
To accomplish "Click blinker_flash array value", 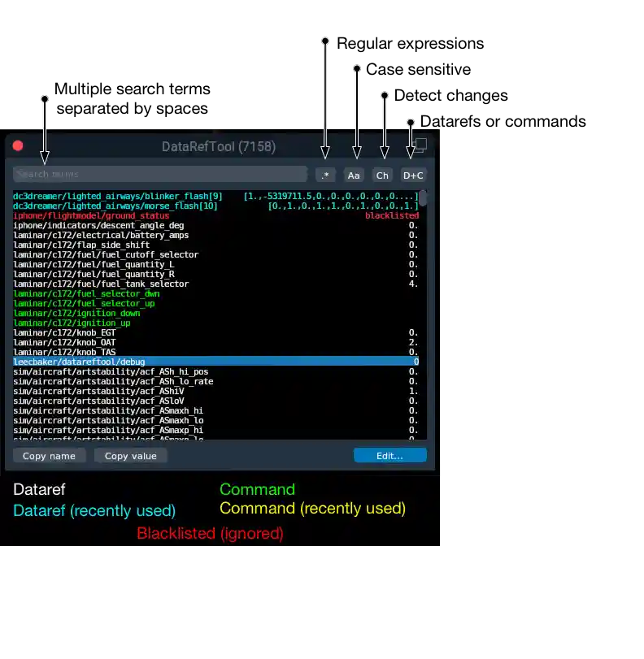I will (331, 197).
